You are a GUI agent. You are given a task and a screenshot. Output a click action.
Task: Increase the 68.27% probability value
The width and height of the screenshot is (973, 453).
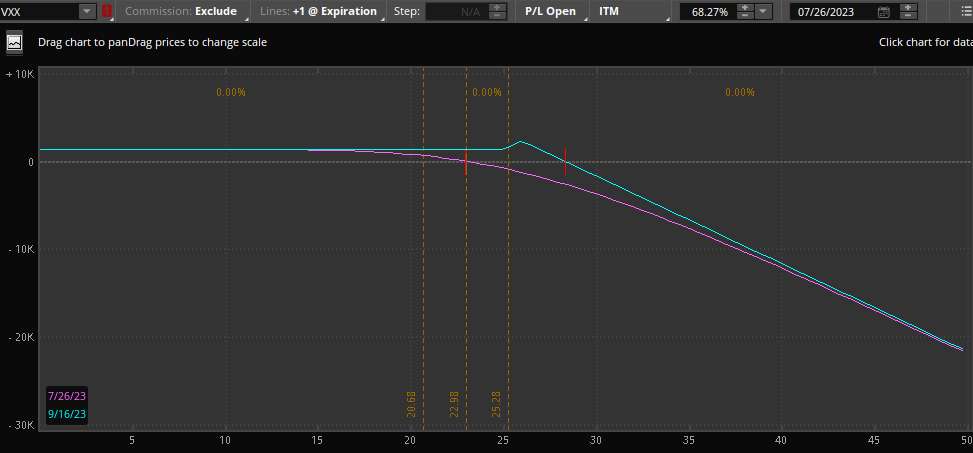[x=745, y=8]
